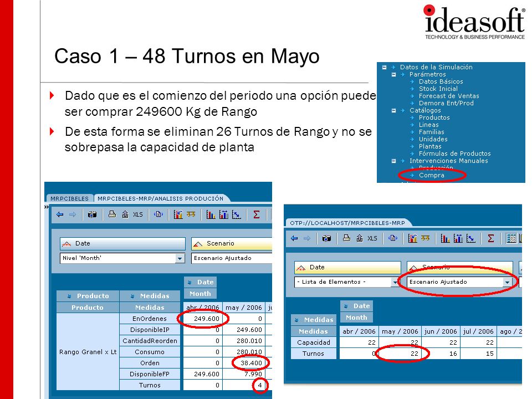The image size is (532, 399).
Task: Click yellow drill-down arrows in Analisis Produción toolbar
Action: pos(191,214)
